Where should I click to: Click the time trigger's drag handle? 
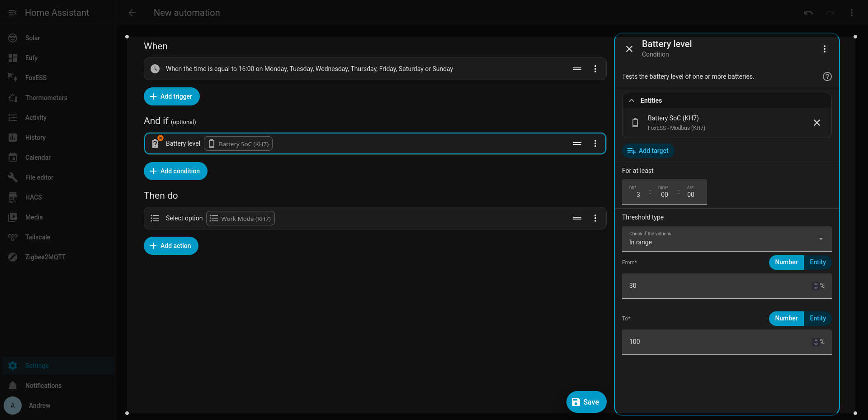pos(577,69)
